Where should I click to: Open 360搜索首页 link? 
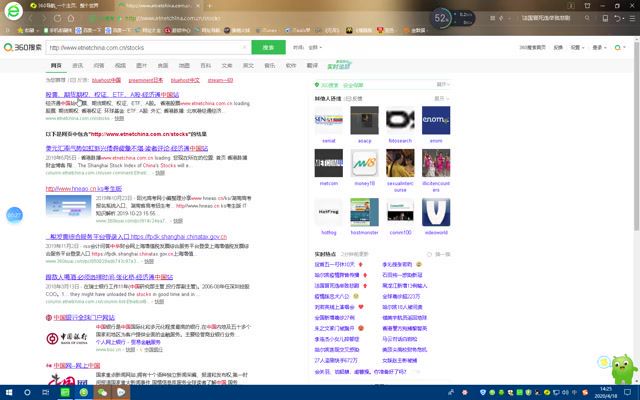(x=532, y=47)
